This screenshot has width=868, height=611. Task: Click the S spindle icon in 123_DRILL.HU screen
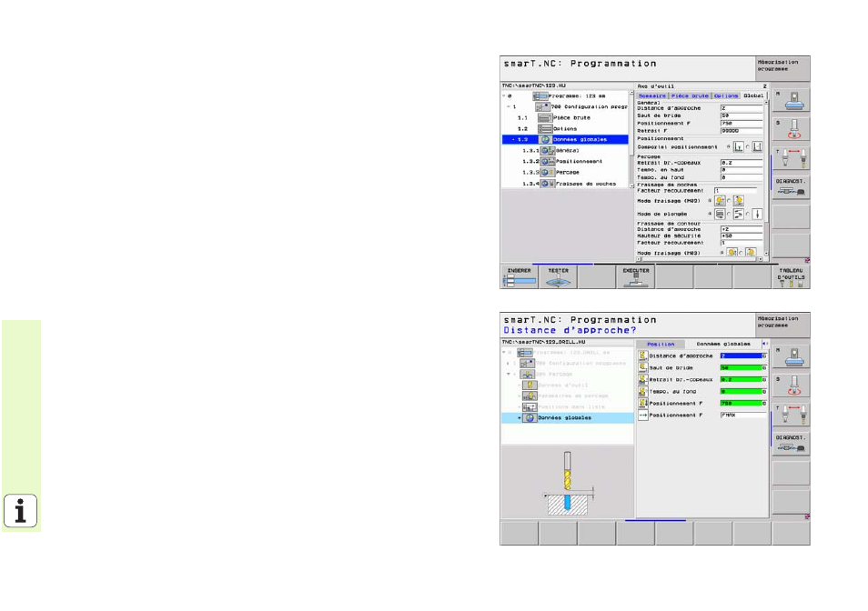(792, 385)
